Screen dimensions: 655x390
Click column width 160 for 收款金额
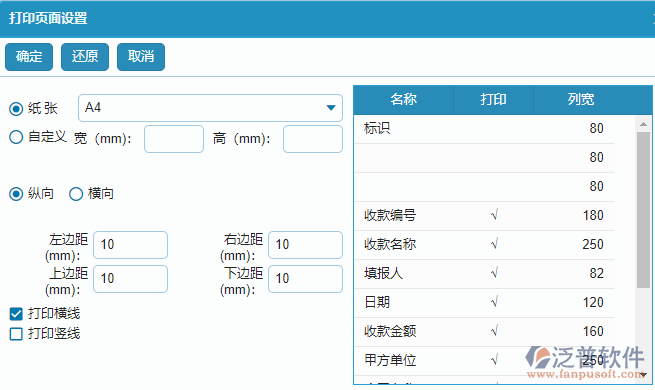[593, 332]
